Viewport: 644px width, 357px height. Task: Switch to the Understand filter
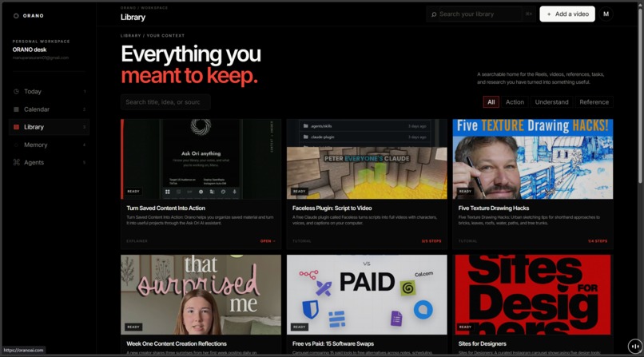click(x=551, y=102)
